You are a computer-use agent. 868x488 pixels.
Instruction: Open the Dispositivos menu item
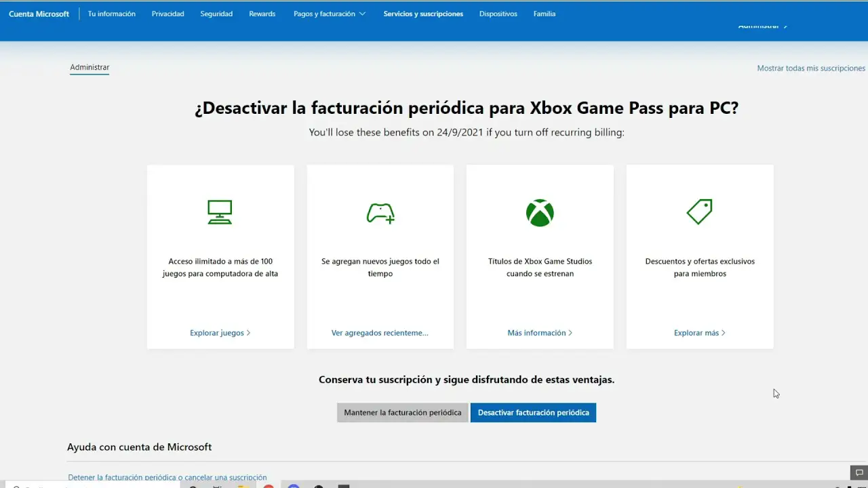click(498, 14)
